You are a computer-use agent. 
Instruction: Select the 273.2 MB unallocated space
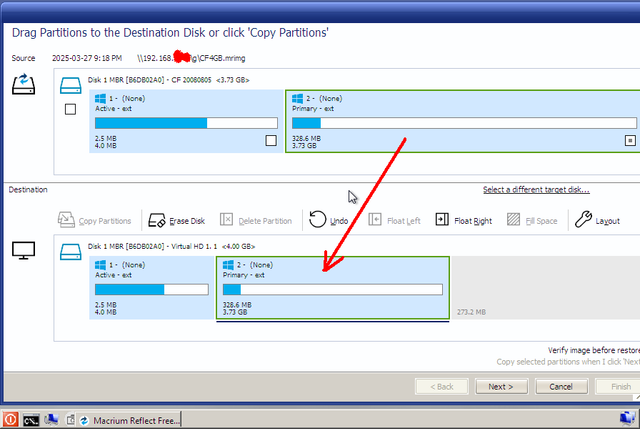click(x=545, y=288)
